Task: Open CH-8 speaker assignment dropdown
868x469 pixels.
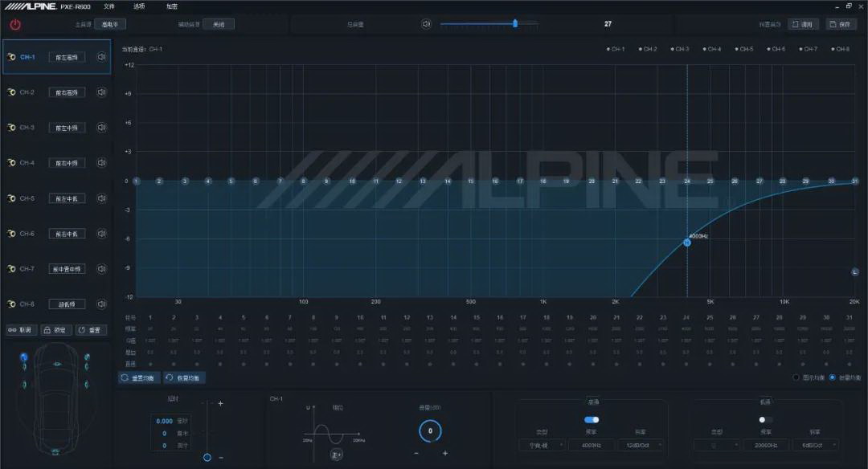Action: point(67,304)
